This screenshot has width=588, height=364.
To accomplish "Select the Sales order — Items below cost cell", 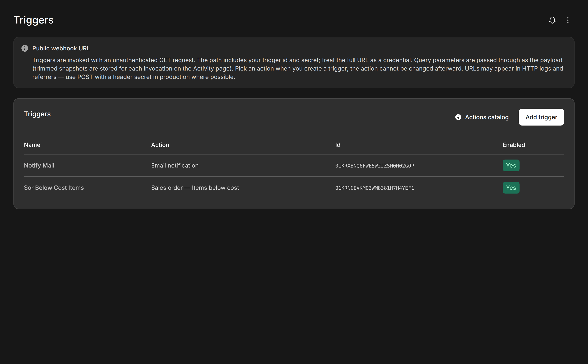I will point(195,188).
